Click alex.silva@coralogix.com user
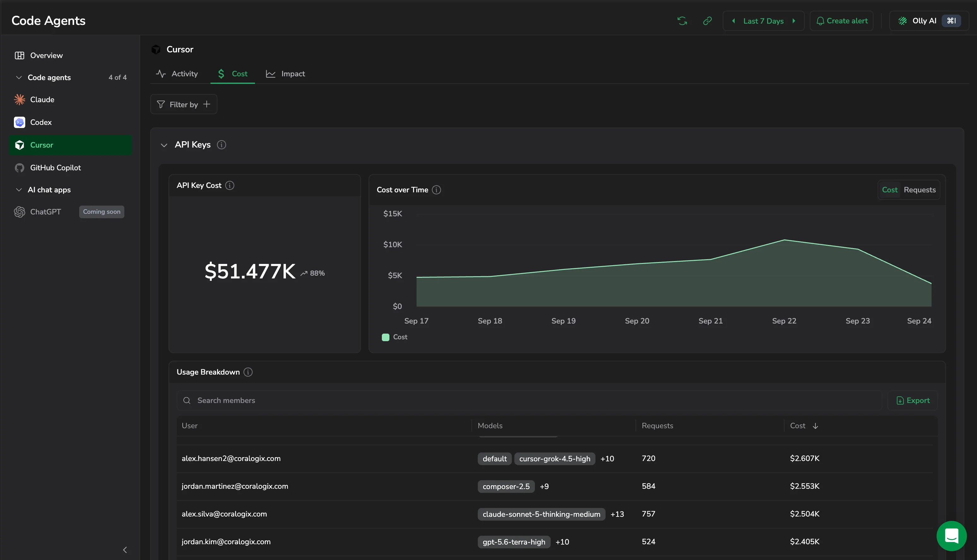Image resolution: width=977 pixels, height=560 pixels. tap(224, 514)
